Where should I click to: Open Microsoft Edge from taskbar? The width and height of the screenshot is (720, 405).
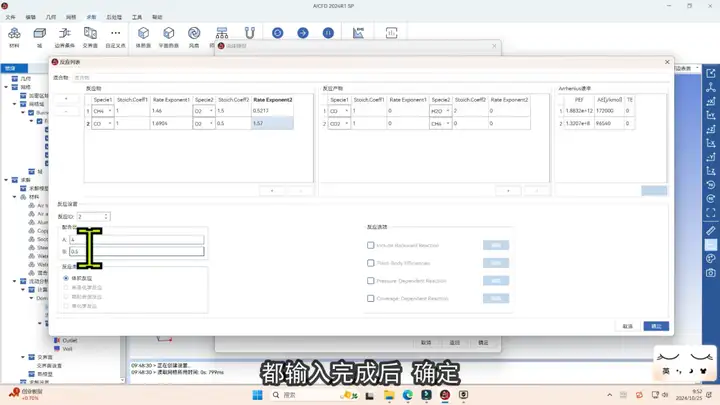(408, 395)
